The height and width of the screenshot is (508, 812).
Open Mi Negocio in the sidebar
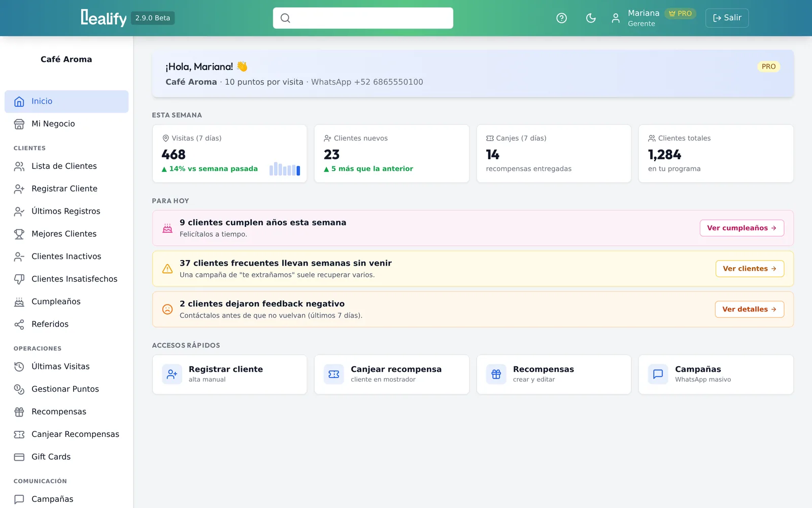pyautogui.click(x=66, y=124)
